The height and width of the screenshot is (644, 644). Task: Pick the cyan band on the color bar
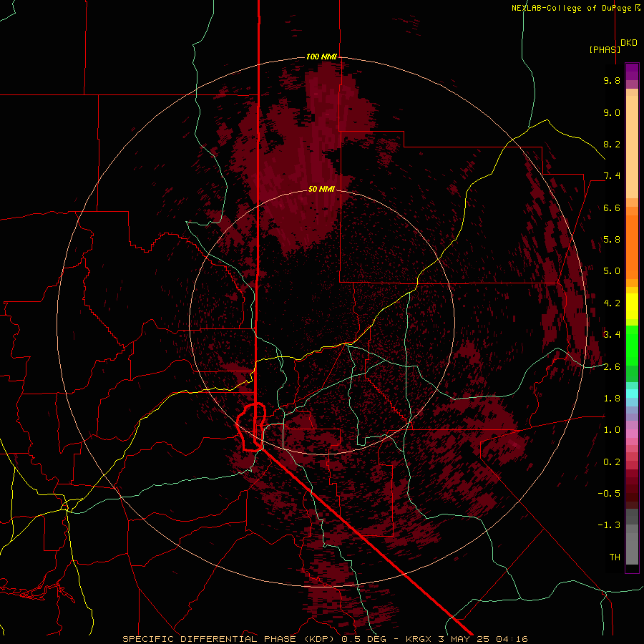[x=632, y=394]
